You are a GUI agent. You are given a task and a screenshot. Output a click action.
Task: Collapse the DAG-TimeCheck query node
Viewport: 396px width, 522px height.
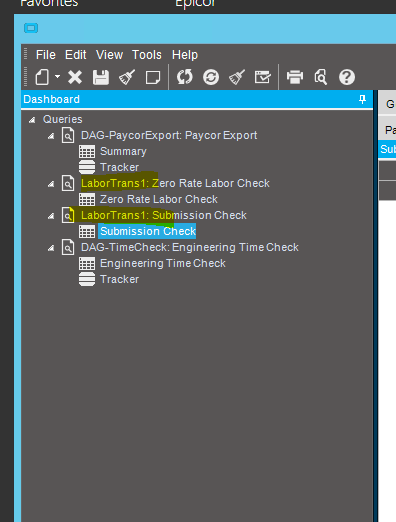point(51,248)
